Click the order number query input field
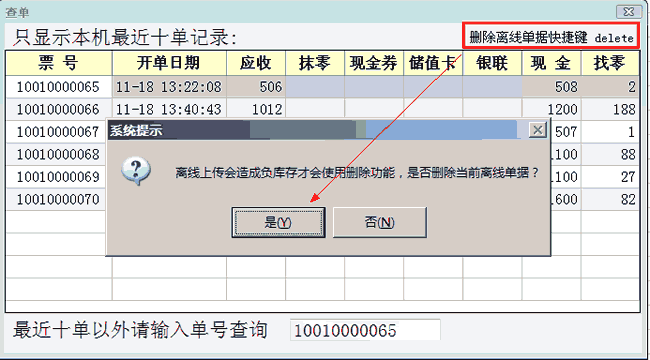 [365, 330]
